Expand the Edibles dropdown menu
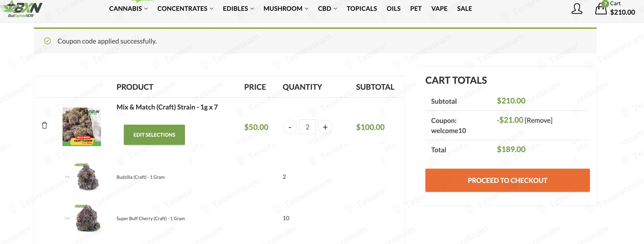Image resolution: width=644 pixels, height=244 pixels. (238, 8)
